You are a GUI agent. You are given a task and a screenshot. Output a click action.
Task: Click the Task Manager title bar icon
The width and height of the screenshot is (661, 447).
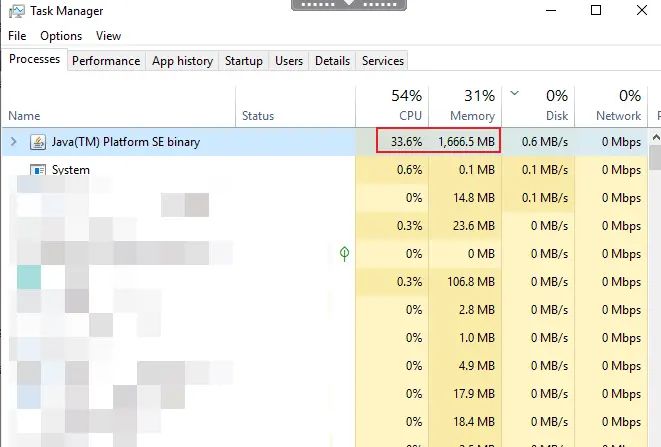[15, 11]
